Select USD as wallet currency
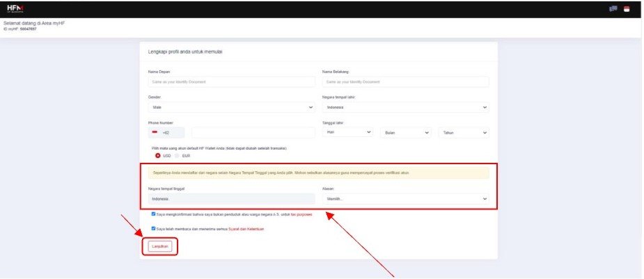Screen dimensions: 644x279 point(158,156)
